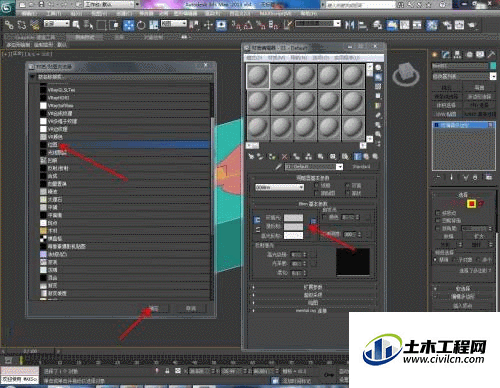Click OK button in Material/Map Browser
This screenshot has height=388, width=500.
154,309
